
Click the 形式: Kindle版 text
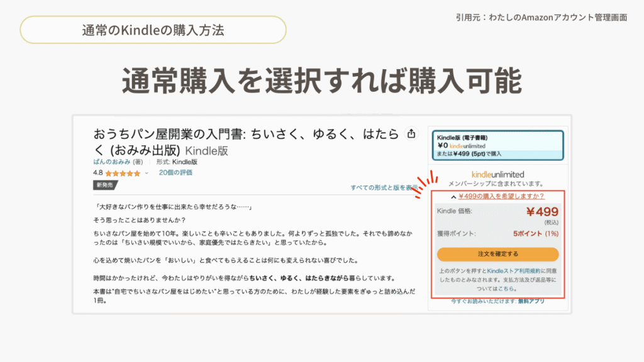coord(177,162)
